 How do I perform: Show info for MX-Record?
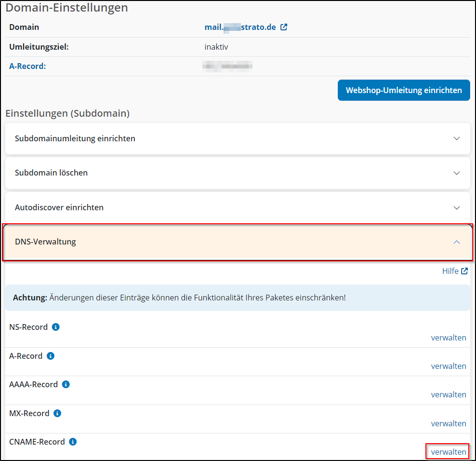(x=57, y=413)
